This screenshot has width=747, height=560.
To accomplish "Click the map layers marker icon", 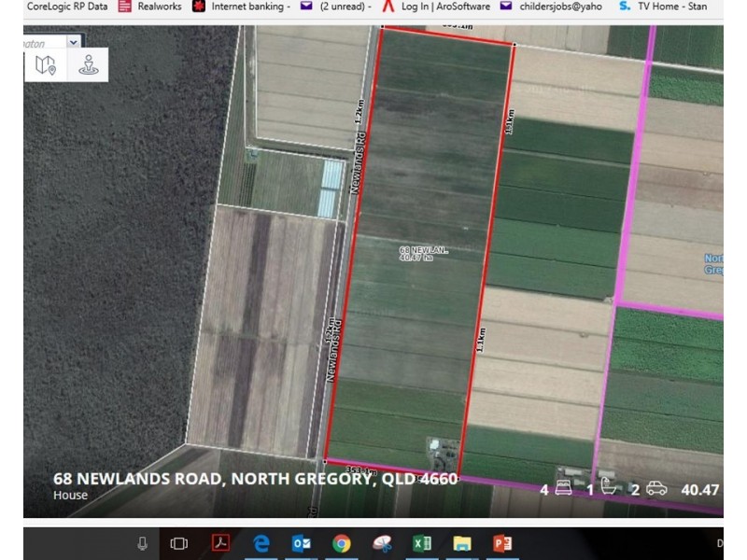I will click(46, 64).
